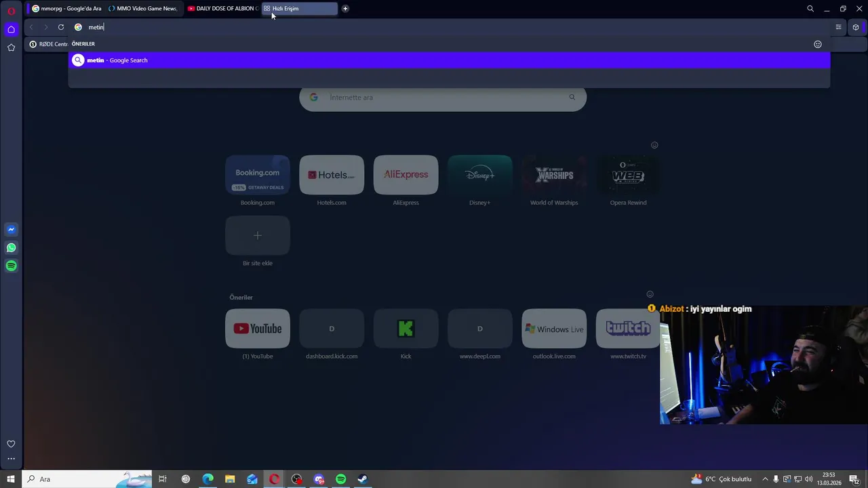Select the Hızlı Erişim tab
The height and width of the screenshot is (488, 868).
pos(299,8)
